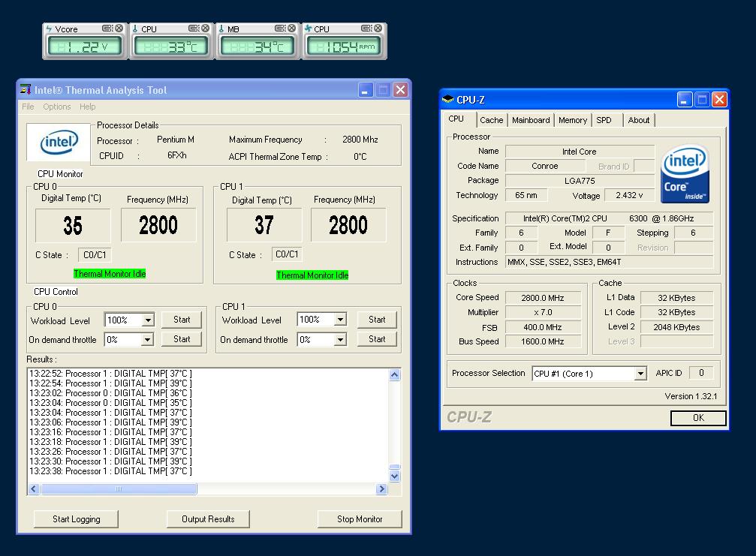756x556 pixels.
Task: Switch to the Mainboard tab in CPU-Z
Action: click(x=531, y=121)
